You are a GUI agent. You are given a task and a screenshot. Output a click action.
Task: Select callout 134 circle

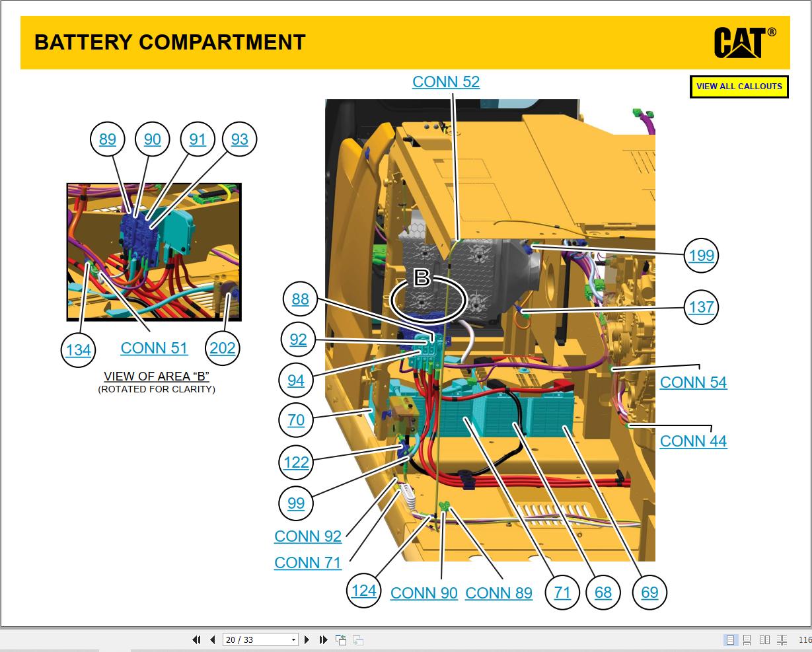pos(79,349)
